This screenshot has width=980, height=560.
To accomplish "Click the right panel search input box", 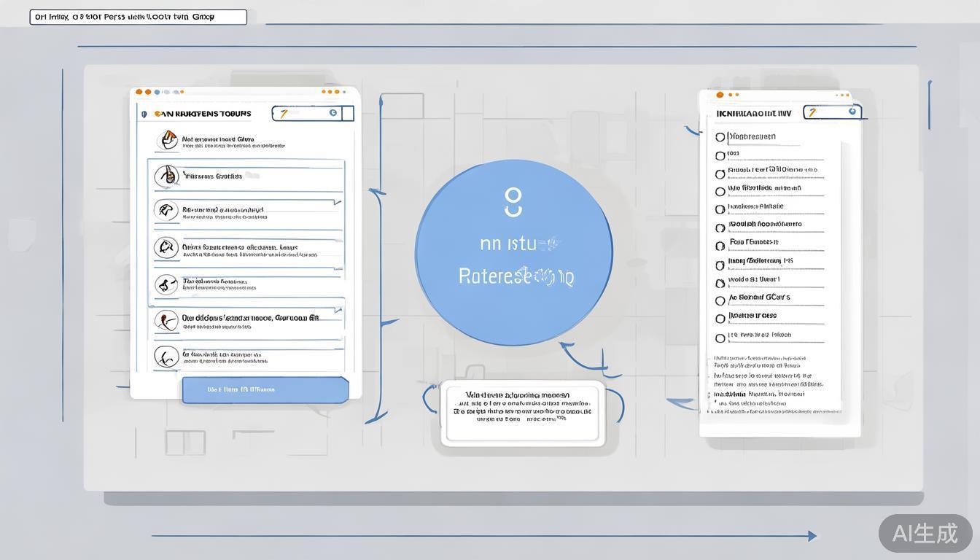I will point(830,112).
